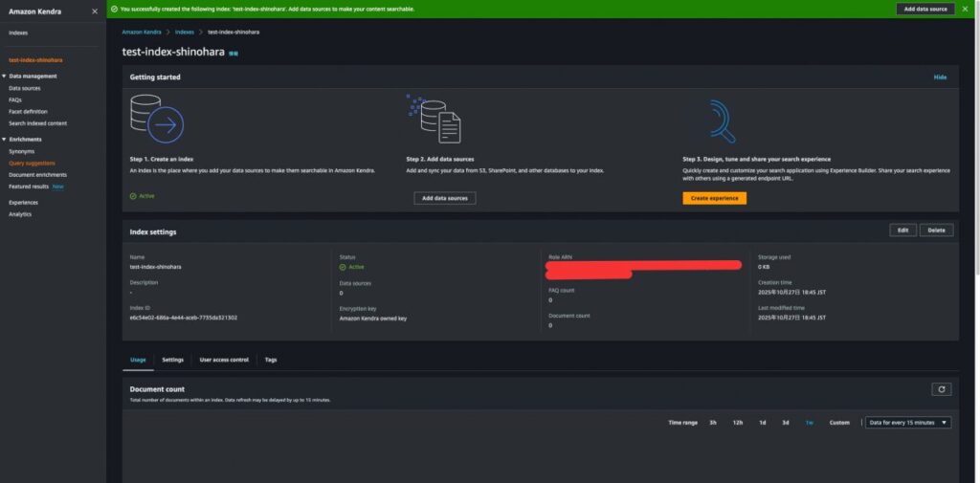Click Add data source in the banner
Image resolution: width=980 pixels, height=483 pixels.
(x=924, y=9)
